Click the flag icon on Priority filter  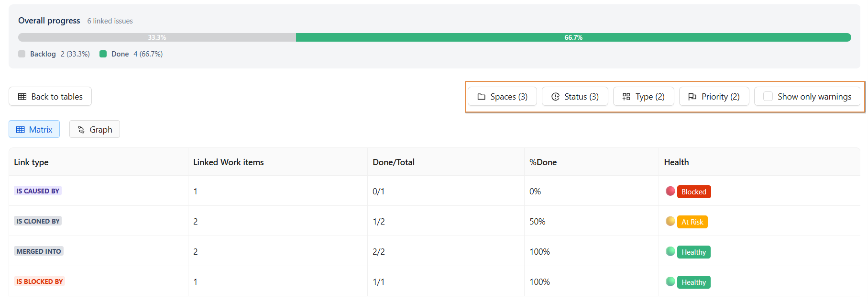tap(692, 97)
